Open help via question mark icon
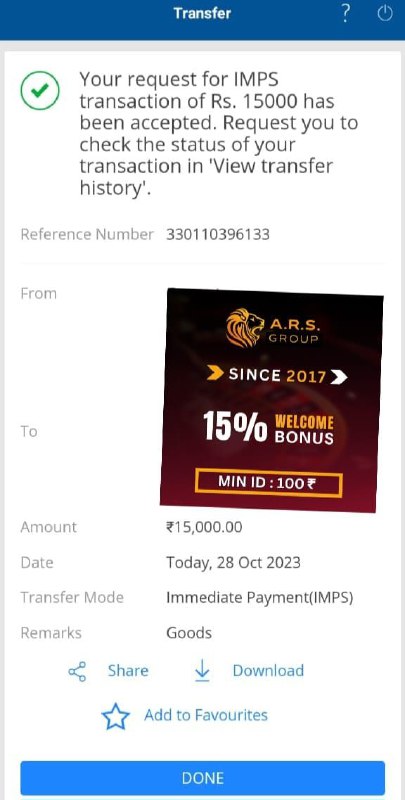Screen dimensions: 405x800 coord(345,13)
